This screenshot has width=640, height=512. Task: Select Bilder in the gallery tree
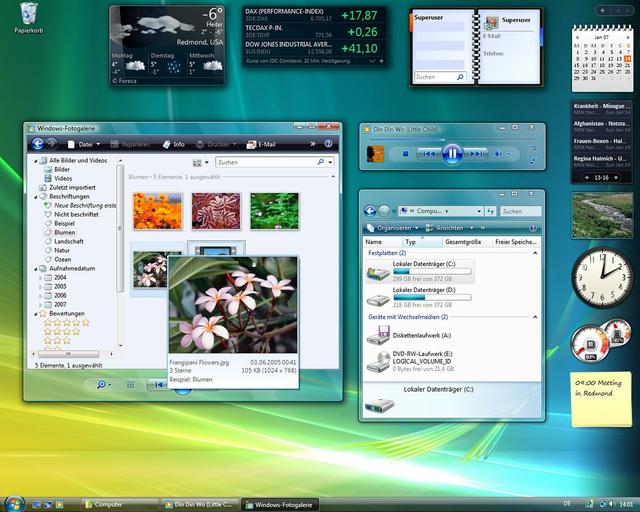point(62,169)
